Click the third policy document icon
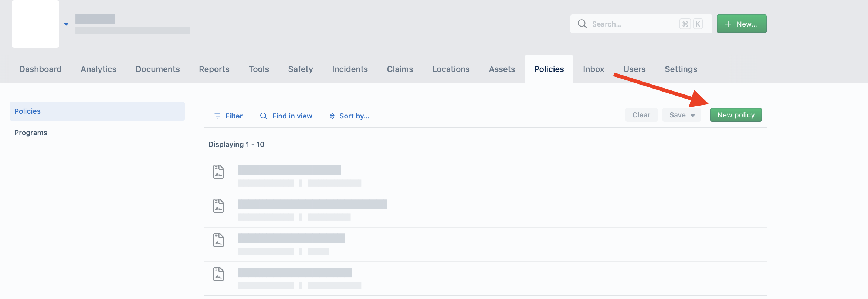868x299 pixels. 218,240
